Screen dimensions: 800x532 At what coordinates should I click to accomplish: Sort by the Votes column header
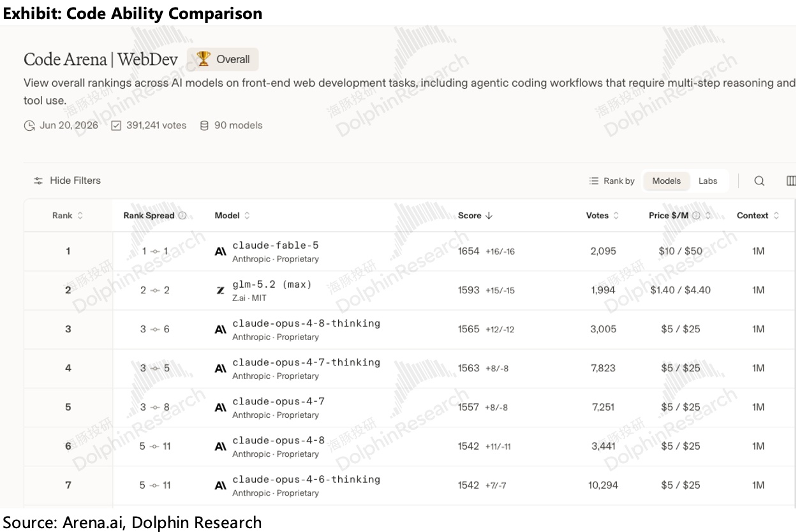pyautogui.click(x=603, y=216)
